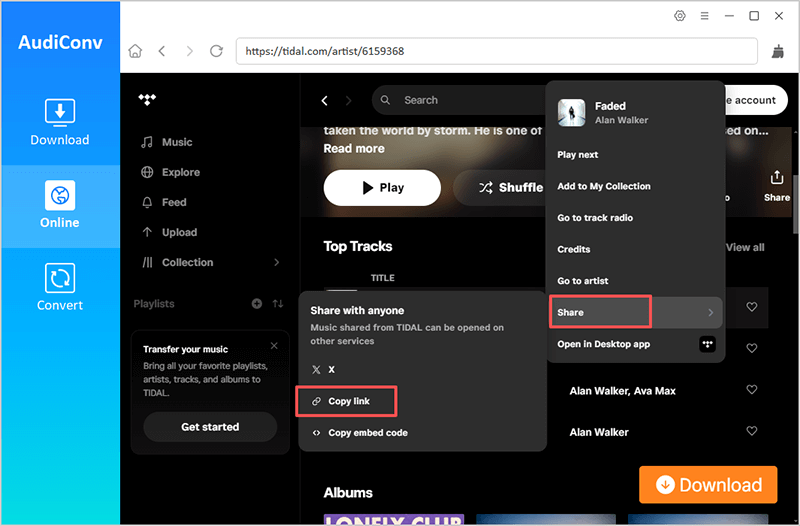Open the Download section in AudiConv sidebar

pyautogui.click(x=60, y=122)
